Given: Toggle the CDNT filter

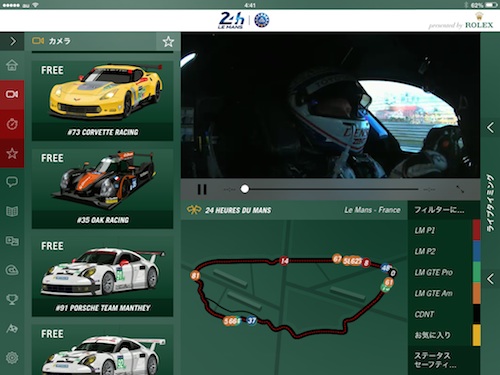Looking at the screenshot, I should [x=440, y=314].
